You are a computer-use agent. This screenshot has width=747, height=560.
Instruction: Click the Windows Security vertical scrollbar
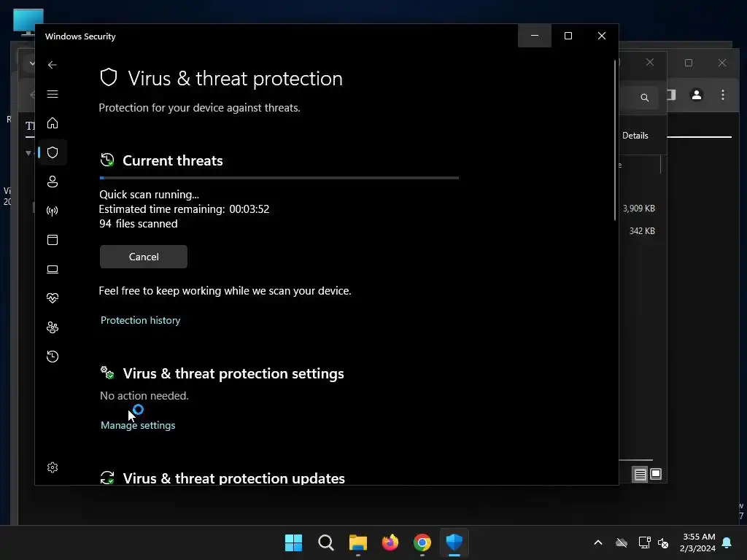tap(615, 141)
